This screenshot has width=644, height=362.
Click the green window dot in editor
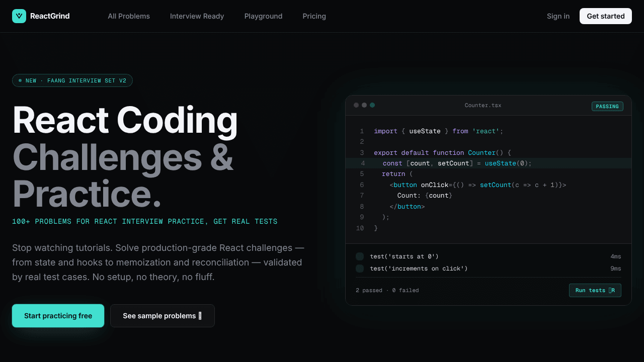(372, 105)
